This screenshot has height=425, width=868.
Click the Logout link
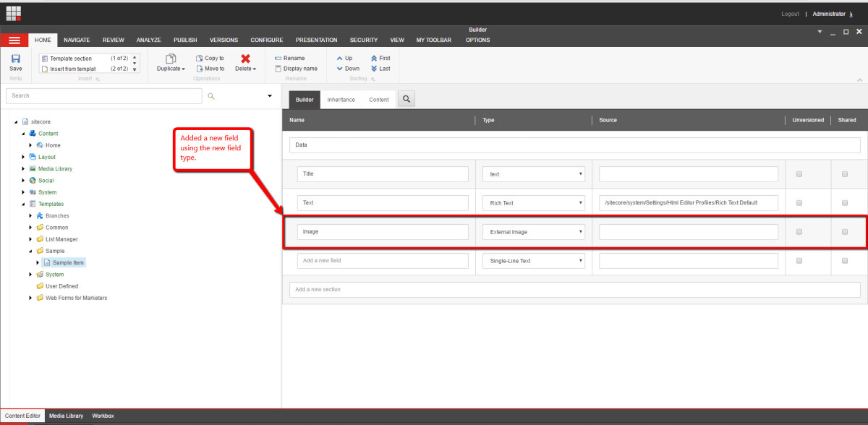790,14
